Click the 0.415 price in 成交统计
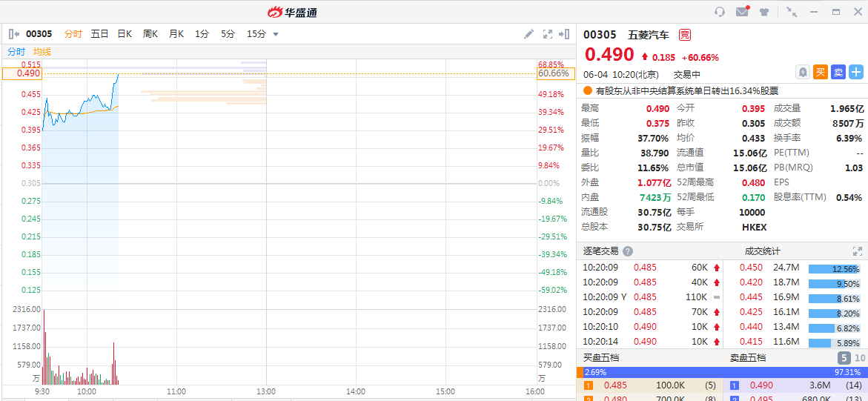The image size is (868, 401). (x=751, y=341)
